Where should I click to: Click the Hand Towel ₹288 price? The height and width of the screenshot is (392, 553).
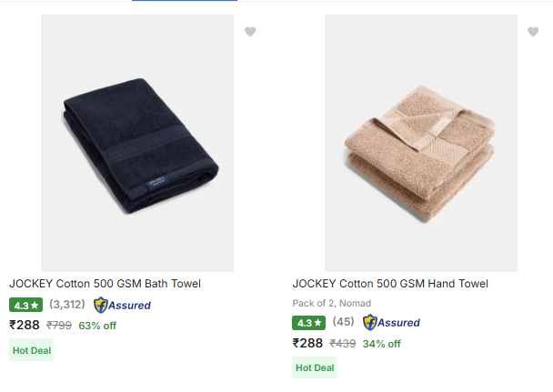coord(307,343)
